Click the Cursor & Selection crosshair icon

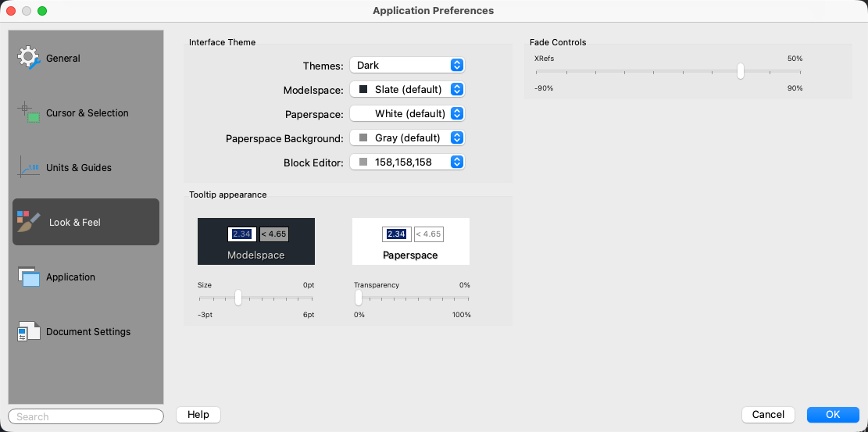[x=29, y=112]
